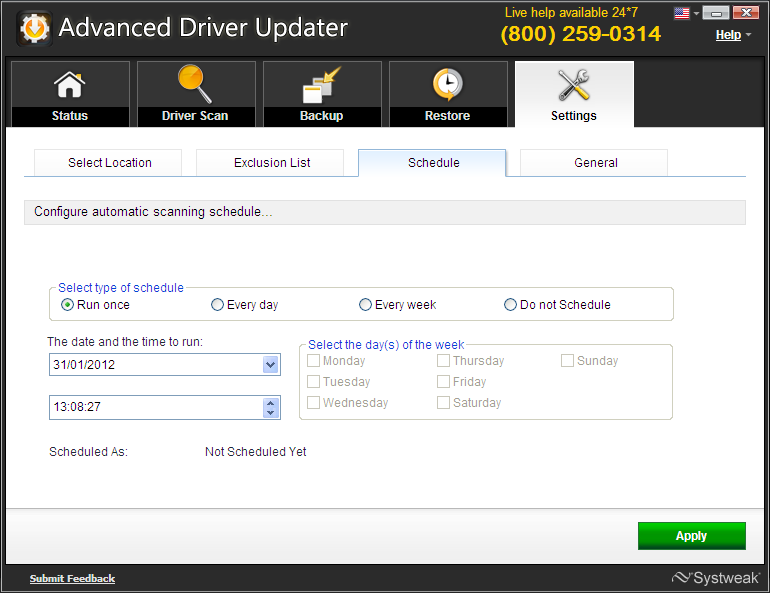
Task: Check the Saturday checkbox
Action: pyautogui.click(x=443, y=403)
